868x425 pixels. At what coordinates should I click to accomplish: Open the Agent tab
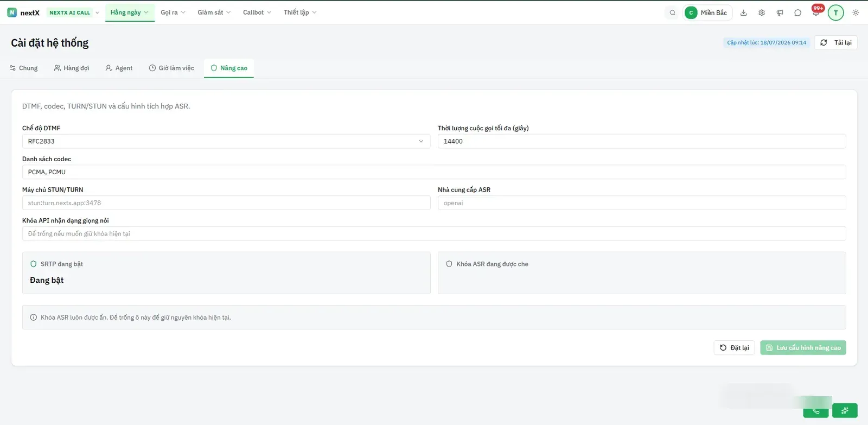pos(119,68)
